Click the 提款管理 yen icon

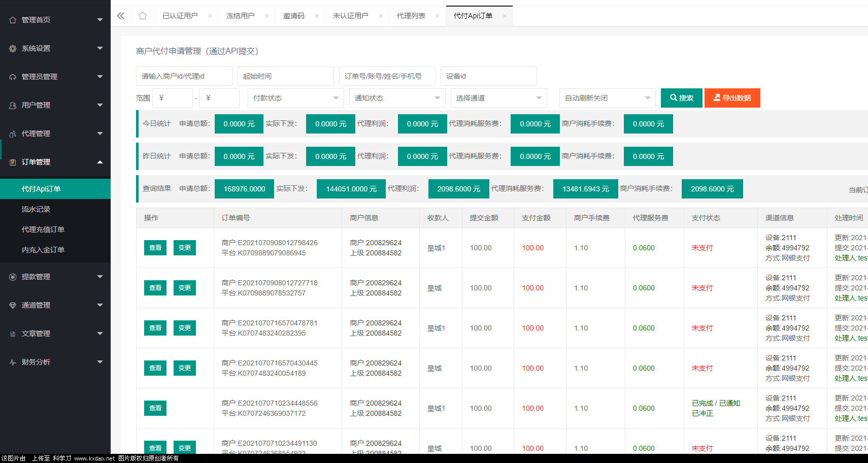point(13,277)
